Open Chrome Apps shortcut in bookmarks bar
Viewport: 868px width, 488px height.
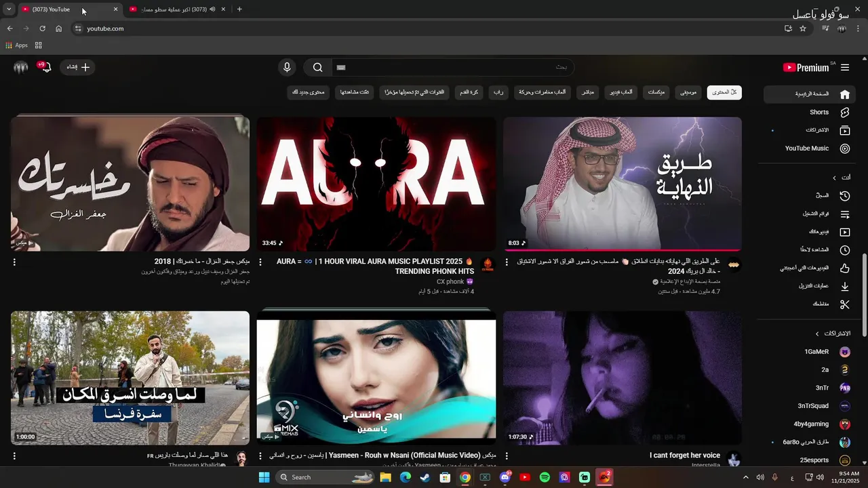point(17,45)
